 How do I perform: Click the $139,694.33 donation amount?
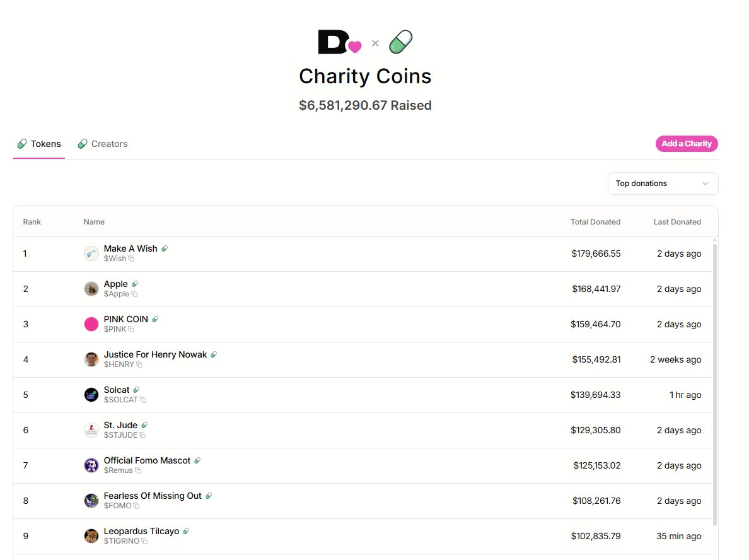click(x=596, y=395)
